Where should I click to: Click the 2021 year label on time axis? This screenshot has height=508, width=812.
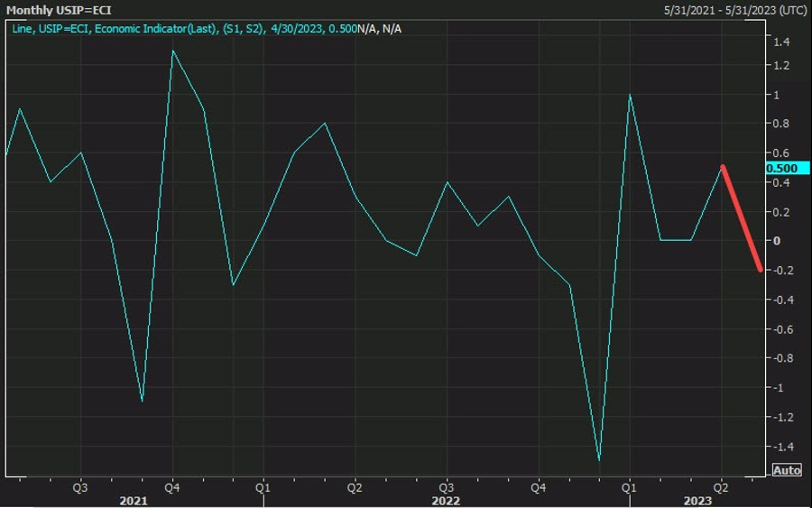coord(134,501)
